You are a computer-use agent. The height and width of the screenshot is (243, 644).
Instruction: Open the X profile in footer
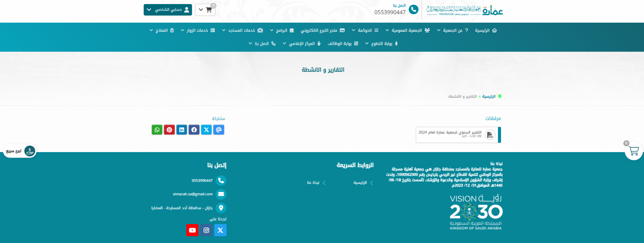coord(220,230)
